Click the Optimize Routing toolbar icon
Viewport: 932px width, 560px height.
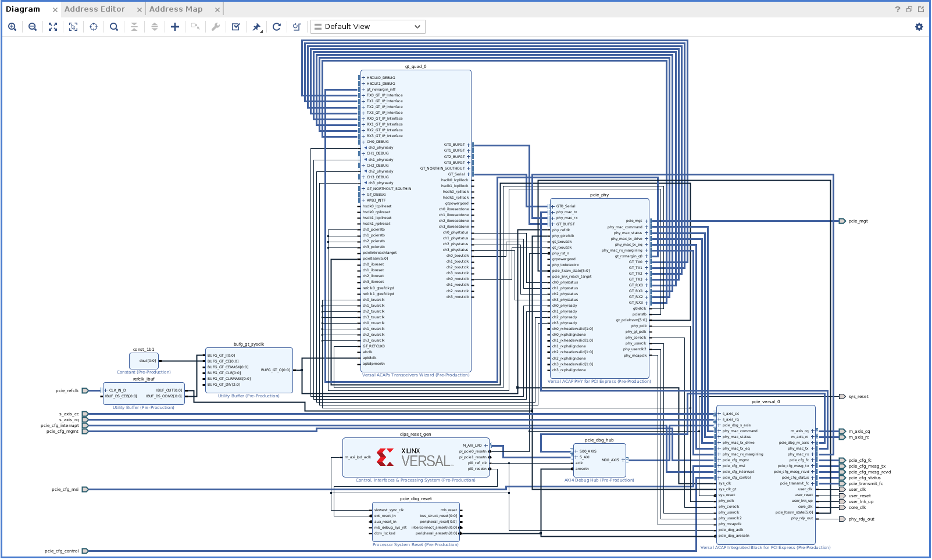click(297, 27)
